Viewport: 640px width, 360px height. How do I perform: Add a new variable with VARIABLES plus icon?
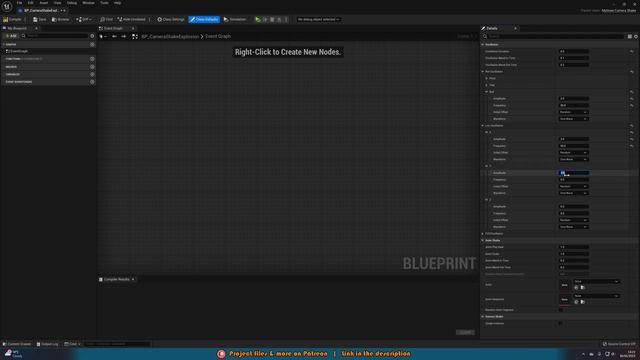[92, 74]
